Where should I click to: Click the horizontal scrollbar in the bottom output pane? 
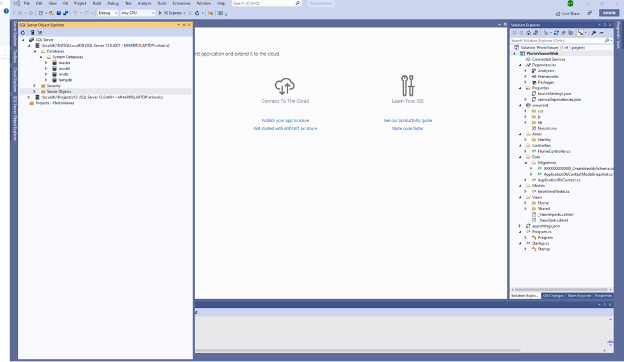tap(358, 350)
